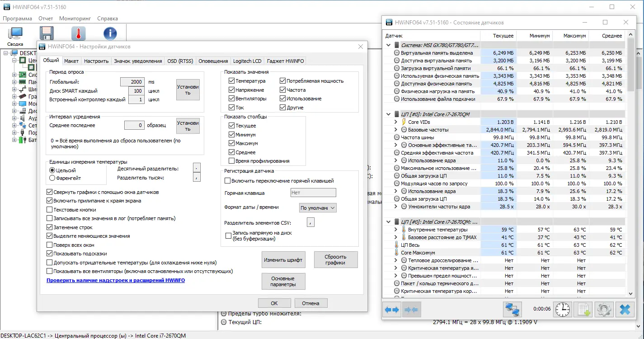The width and height of the screenshot is (644, 339).
Task: Click the blue About info icon
Action: pos(110,33)
